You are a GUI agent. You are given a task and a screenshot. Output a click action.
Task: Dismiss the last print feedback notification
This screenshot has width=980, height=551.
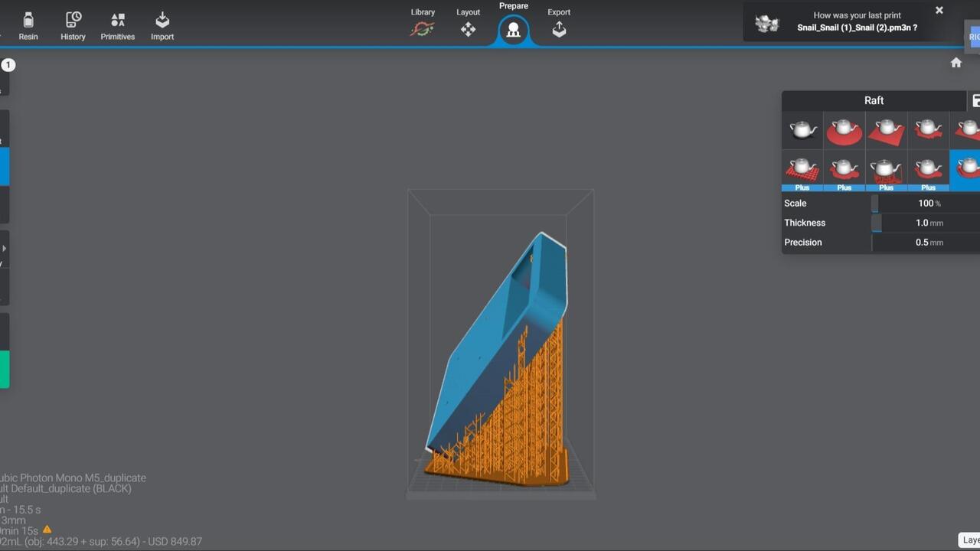(939, 11)
